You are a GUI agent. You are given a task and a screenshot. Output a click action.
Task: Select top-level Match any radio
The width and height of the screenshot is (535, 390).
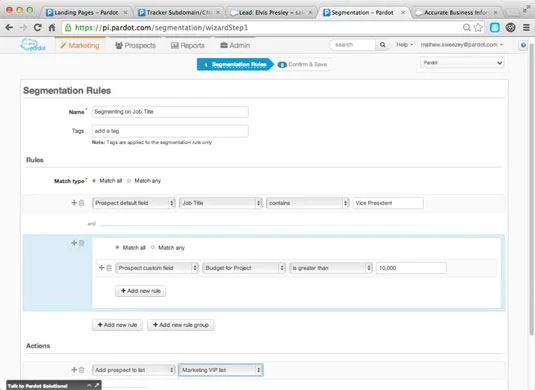pyautogui.click(x=129, y=180)
